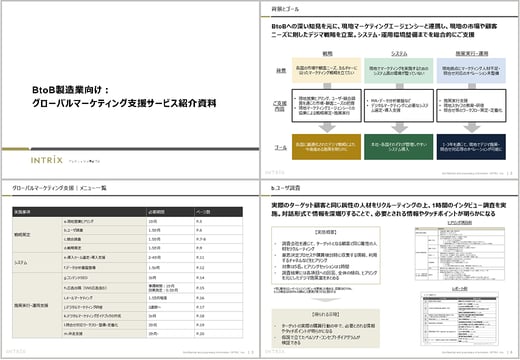Click the グローバルマーケティング支援 | メニュー一覧 heading
520x360 pixels.
coord(59,188)
